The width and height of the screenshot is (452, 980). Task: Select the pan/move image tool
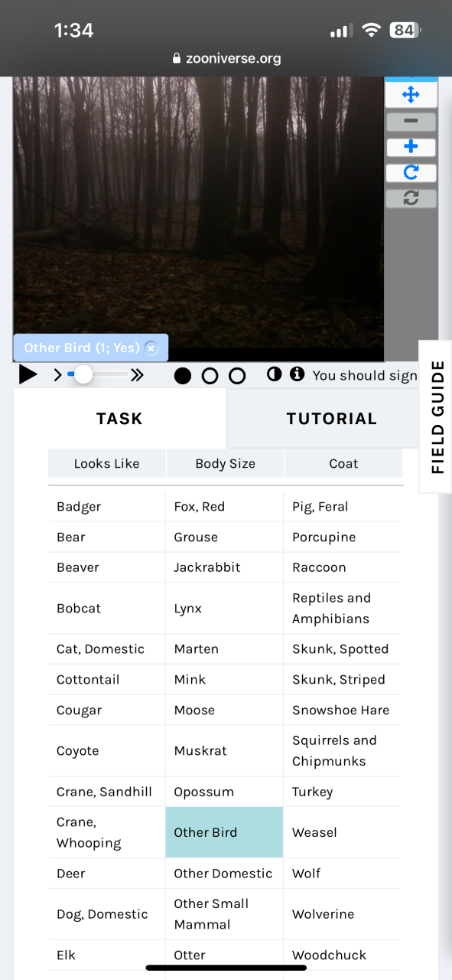411,95
